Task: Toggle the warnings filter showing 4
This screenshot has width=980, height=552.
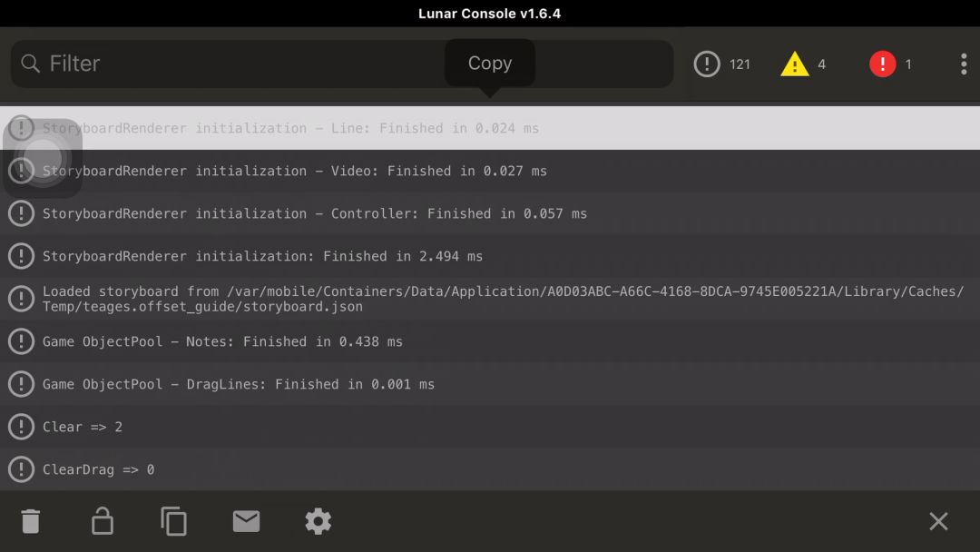Action: [804, 64]
